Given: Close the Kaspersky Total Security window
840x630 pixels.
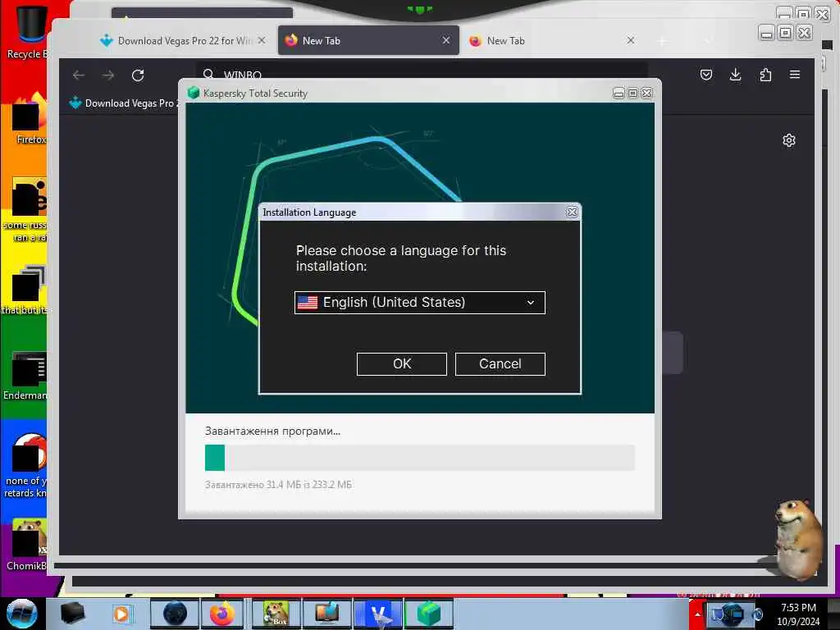Looking at the screenshot, I should pyautogui.click(x=646, y=94).
